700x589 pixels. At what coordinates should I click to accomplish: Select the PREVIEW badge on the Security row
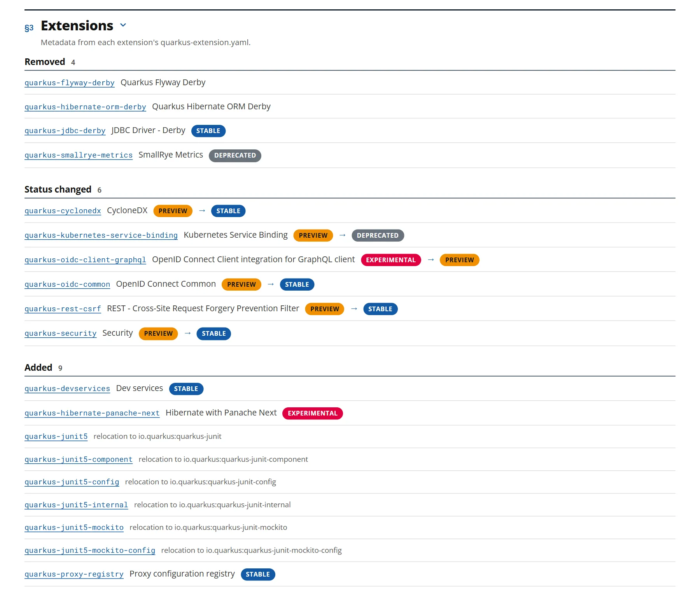[158, 334]
